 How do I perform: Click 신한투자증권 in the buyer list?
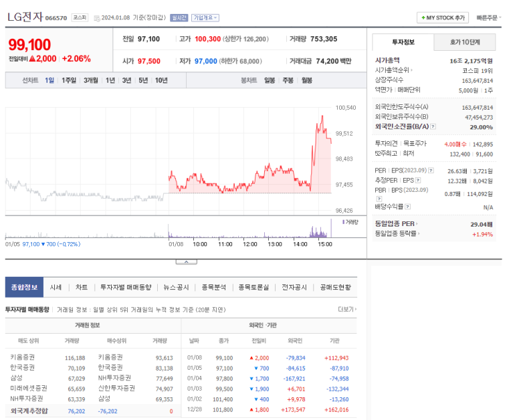(x=116, y=388)
